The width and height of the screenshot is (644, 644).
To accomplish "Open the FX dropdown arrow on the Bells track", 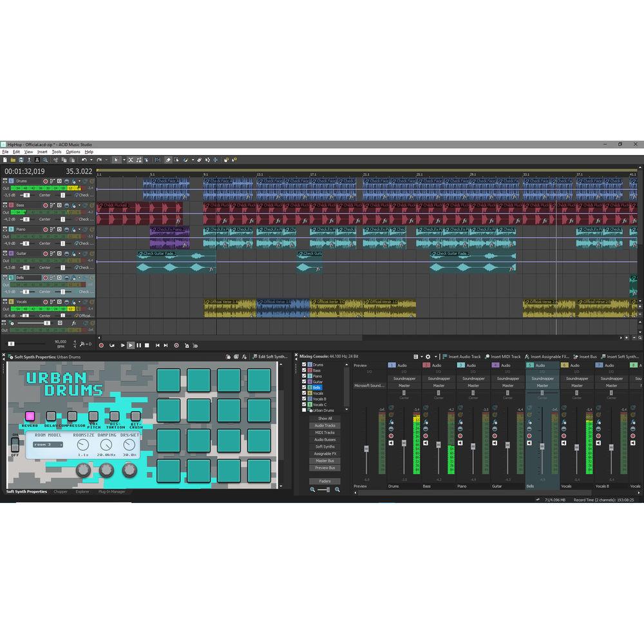I will (79, 278).
